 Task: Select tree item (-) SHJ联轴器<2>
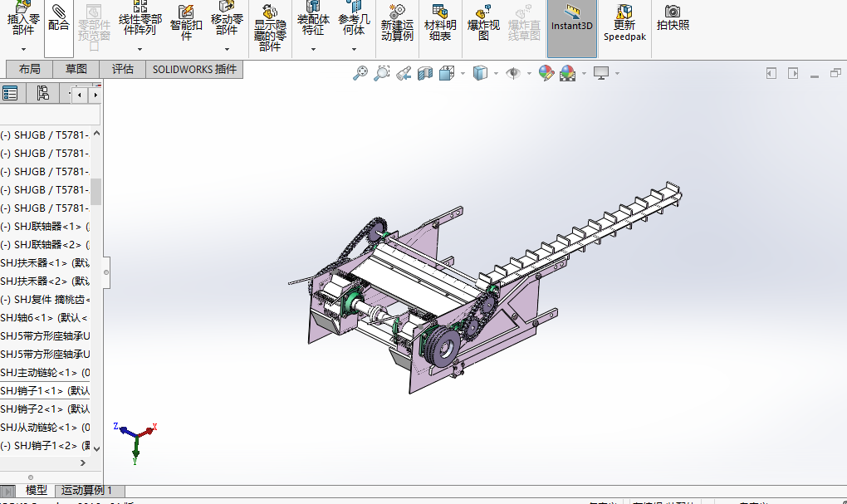(45, 245)
